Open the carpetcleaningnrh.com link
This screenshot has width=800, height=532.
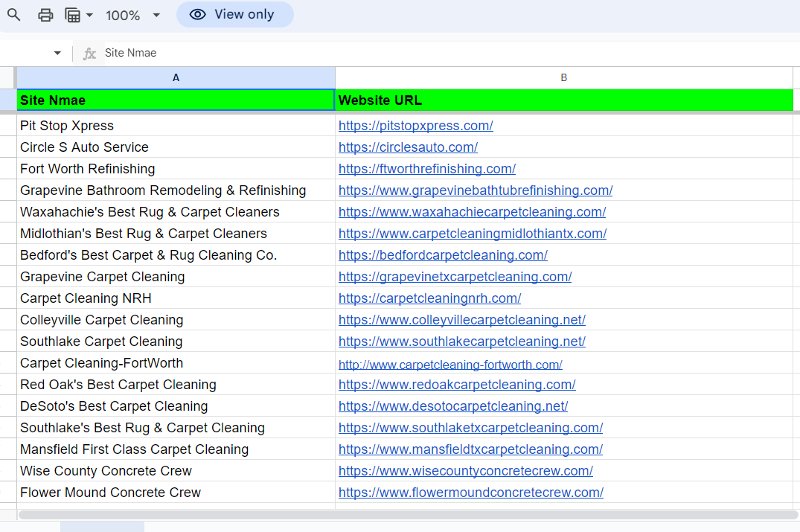(429, 298)
